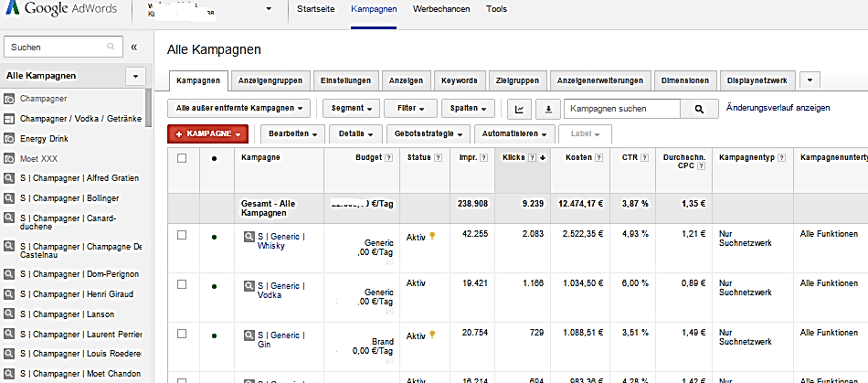Click the lightbulb icon in Whisky row

pos(432,236)
